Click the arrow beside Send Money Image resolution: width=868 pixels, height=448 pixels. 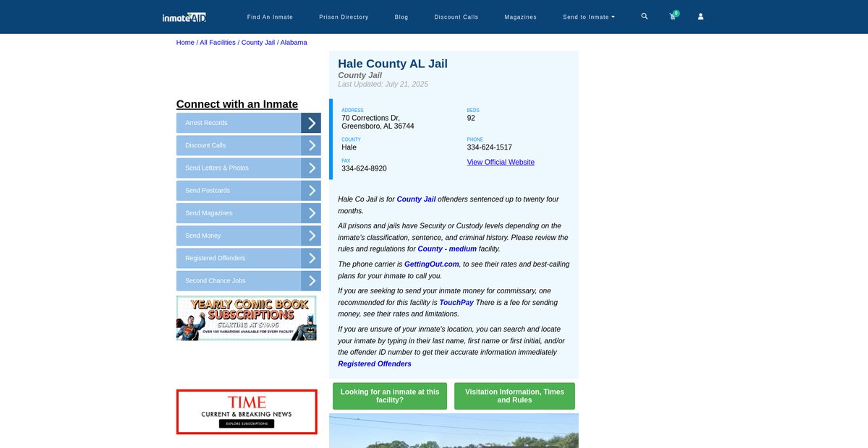coord(311,236)
